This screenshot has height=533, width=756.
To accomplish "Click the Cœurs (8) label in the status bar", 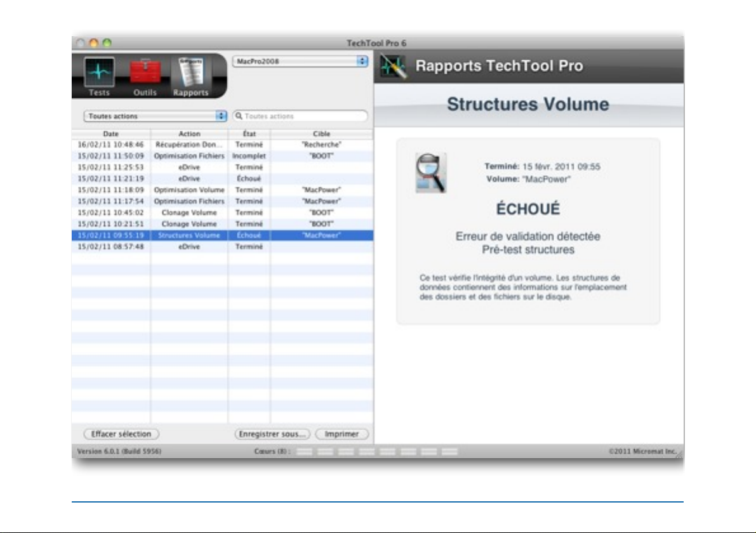I will point(272,452).
